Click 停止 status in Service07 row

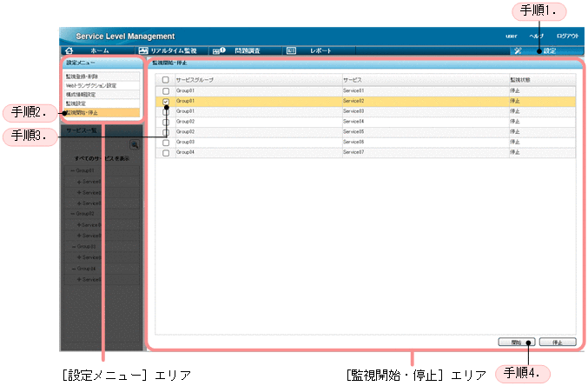(515, 152)
